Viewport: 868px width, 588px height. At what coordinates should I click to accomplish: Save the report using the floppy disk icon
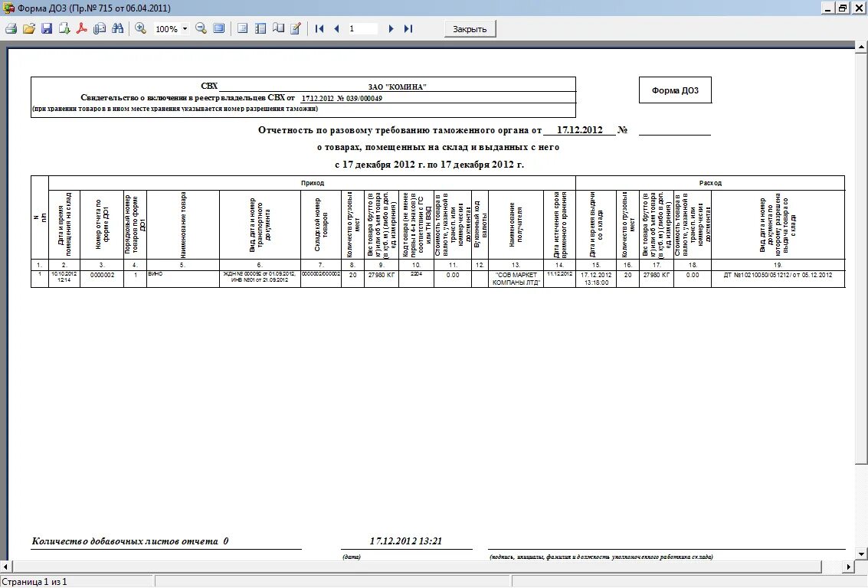pyautogui.click(x=47, y=29)
